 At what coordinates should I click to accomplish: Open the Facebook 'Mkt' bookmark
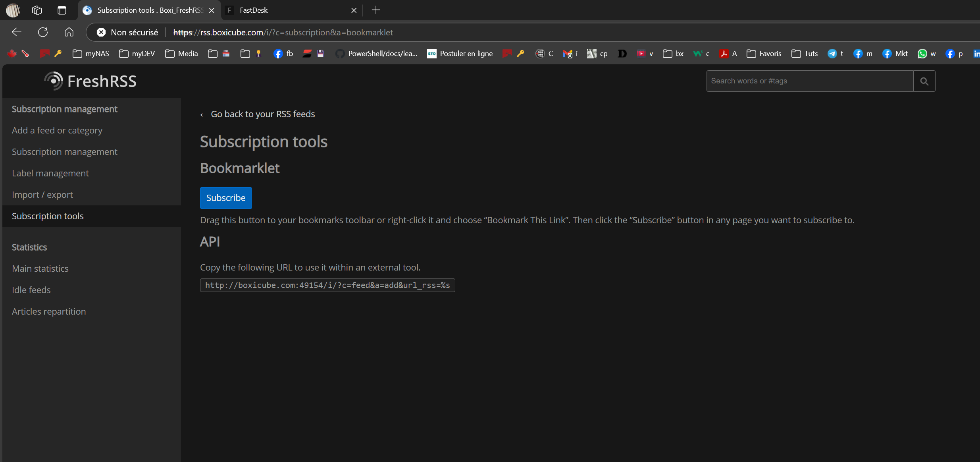(x=895, y=54)
